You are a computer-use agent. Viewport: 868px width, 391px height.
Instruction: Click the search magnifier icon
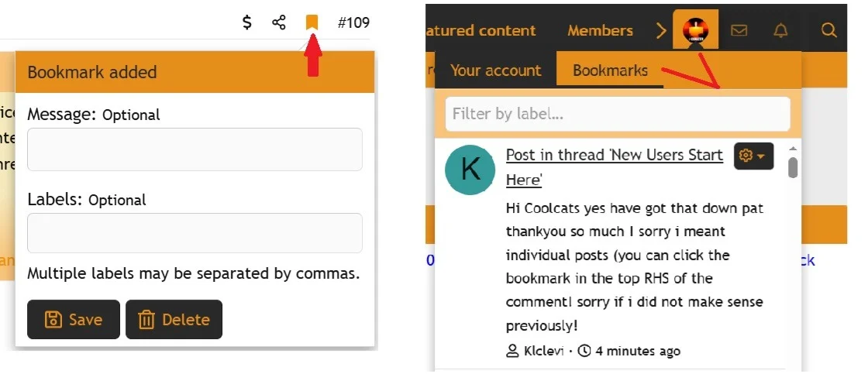point(828,31)
